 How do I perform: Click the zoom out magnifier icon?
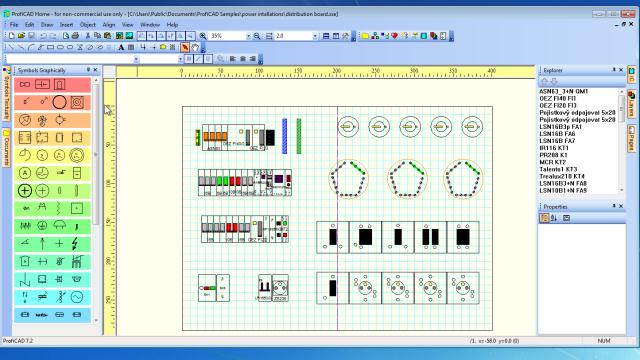tap(257, 36)
